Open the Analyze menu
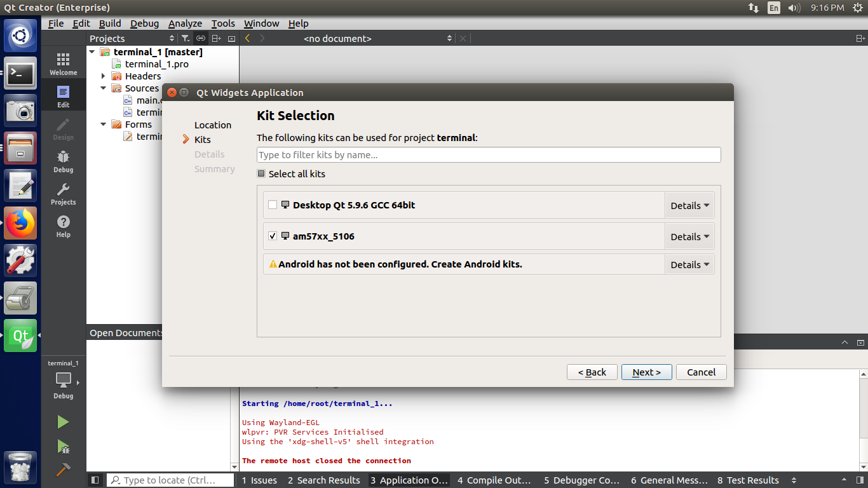This screenshot has width=868, height=488. coord(185,24)
